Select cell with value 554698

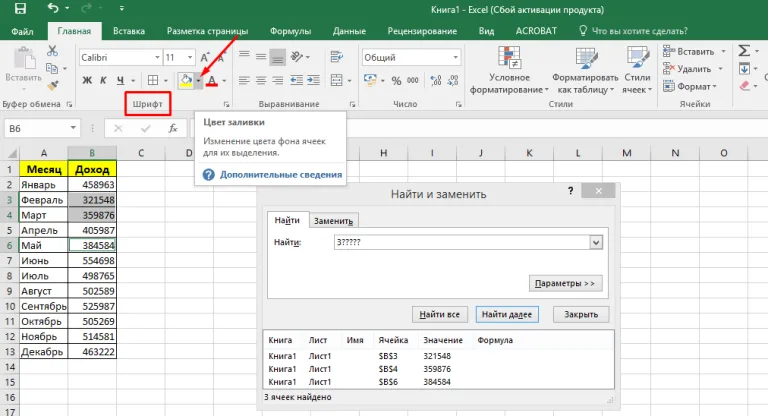tap(92, 261)
